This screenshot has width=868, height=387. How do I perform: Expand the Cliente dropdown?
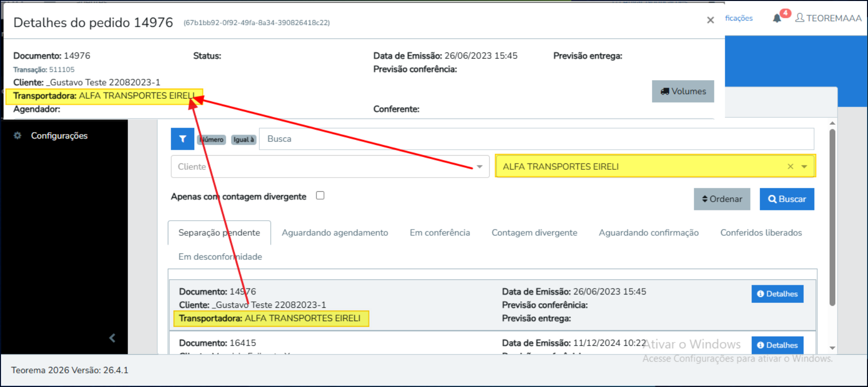click(x=480, y=167)
